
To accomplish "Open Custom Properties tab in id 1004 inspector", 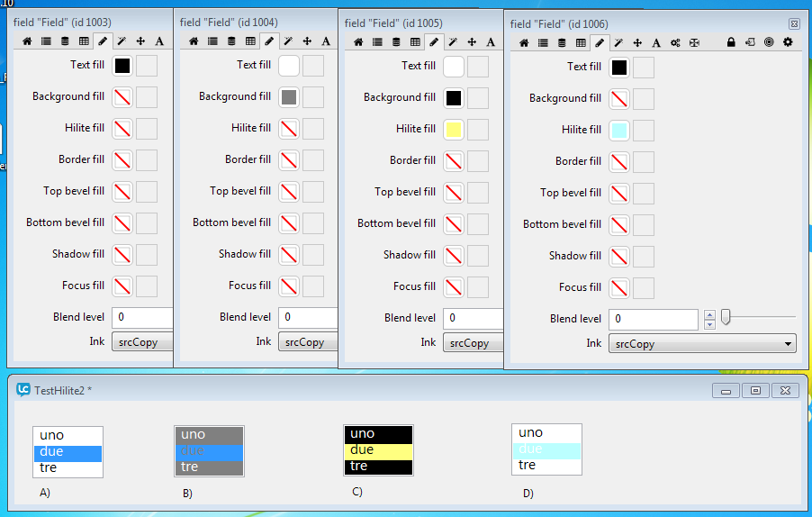I will pyautogui.click(x=231, y=41).
